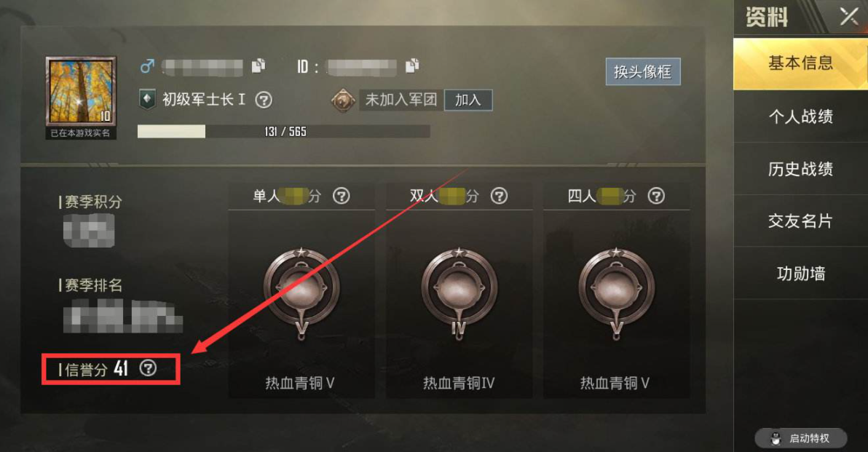
Task: Click the 131 / 565 experience progress bar
Action: pyautogui.click(x=283, y=132)
